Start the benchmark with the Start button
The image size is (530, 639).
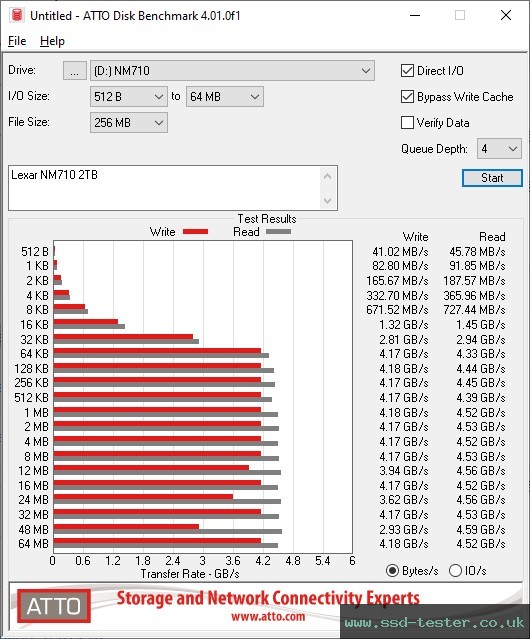[492, 178]
